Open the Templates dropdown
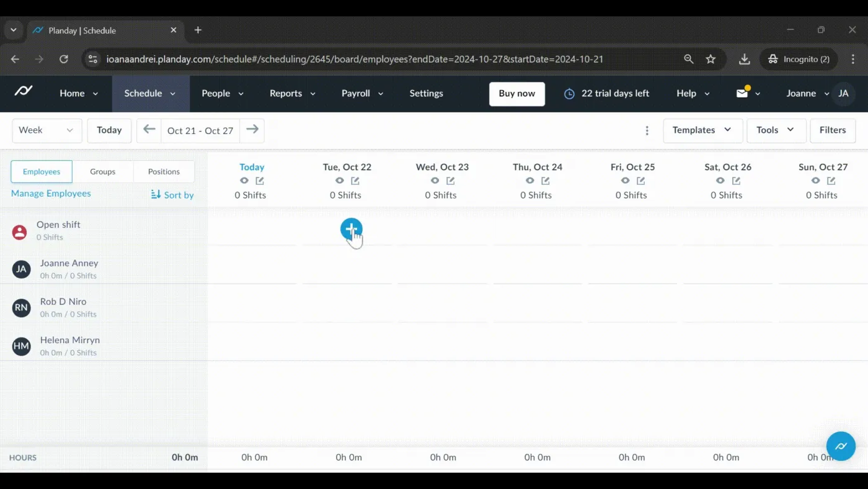The width and height of the screenshot is (868, 489). pyautogui.click(x=702, y=130)
